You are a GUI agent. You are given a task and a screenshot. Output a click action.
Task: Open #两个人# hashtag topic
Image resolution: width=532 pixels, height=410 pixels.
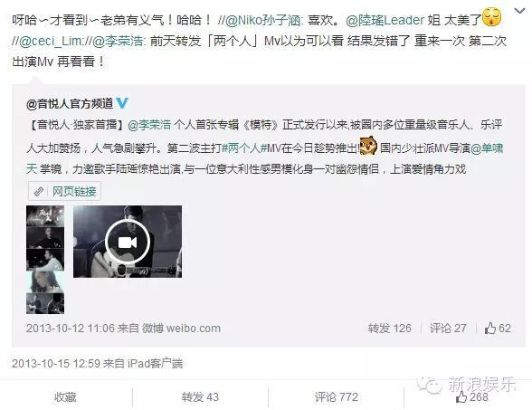pyautogui.click(x=243, y=148)
